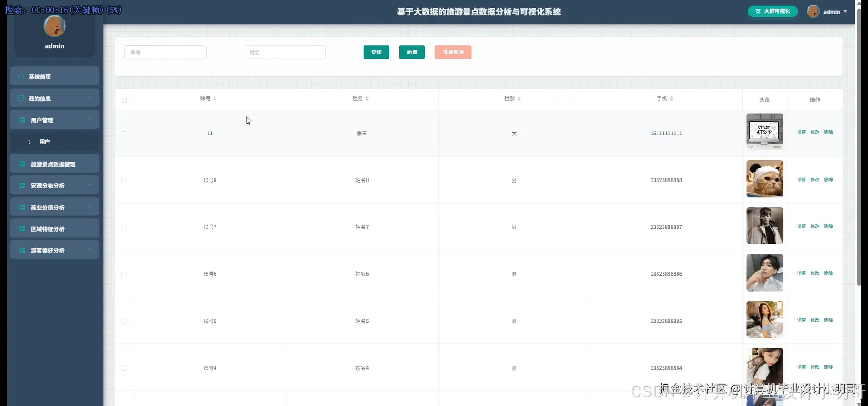Click 修改 for 姓名7
The width and height of the screenshot is (868, 406).
(x=815, y=227)
